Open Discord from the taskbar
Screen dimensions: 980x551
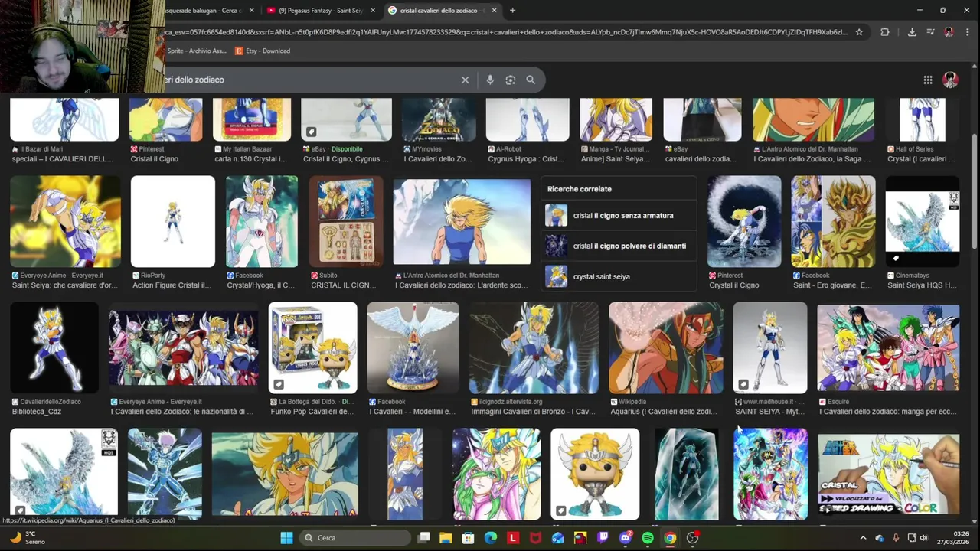[626, 538]
